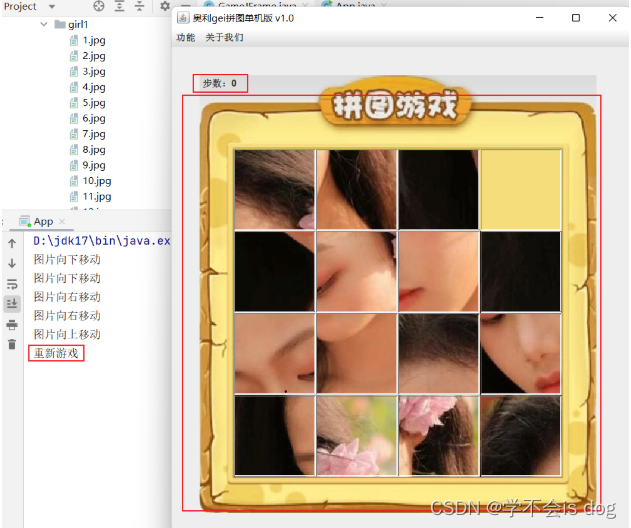631x528 pixels.
Task: Click the 步数: 0 step counter label
Action: (x=220, y=83)
